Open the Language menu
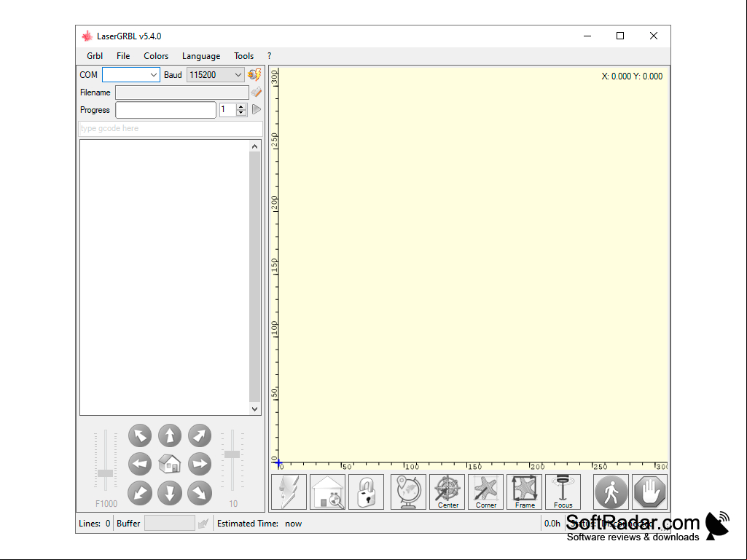 coord(201,56)
